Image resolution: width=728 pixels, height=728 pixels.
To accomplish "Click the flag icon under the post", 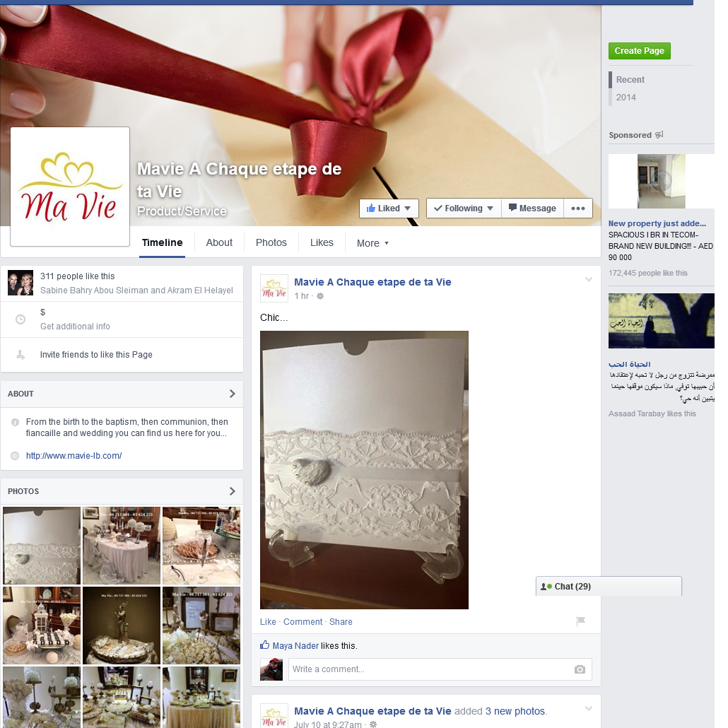I will [580, 621].
